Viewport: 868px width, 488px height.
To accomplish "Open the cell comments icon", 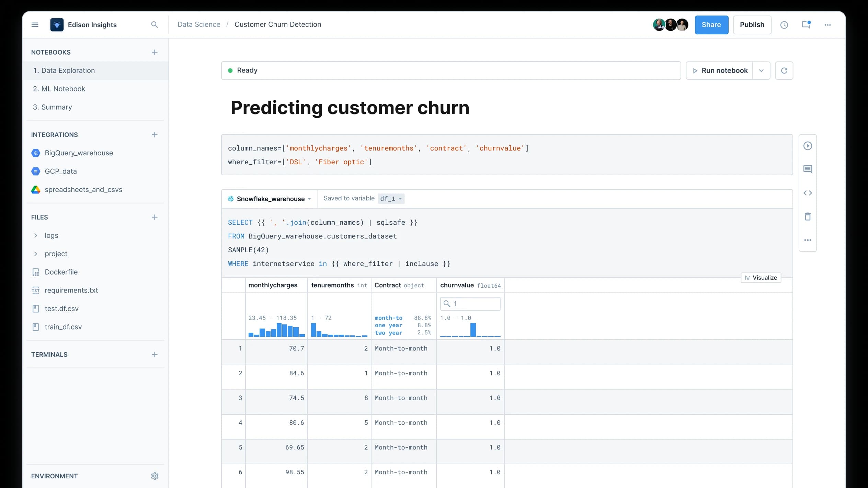I will 808,169.
